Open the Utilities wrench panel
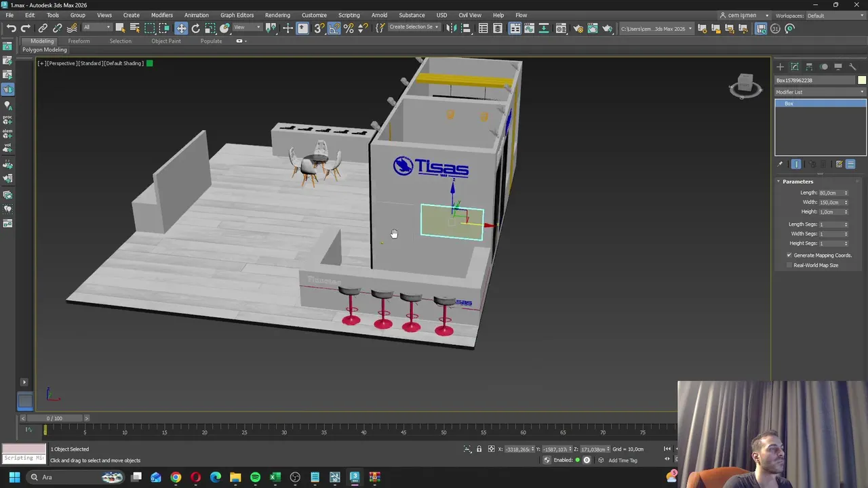The width and height of the screenshot is (868, 488). pyautogui.click(x=852, y=66)
